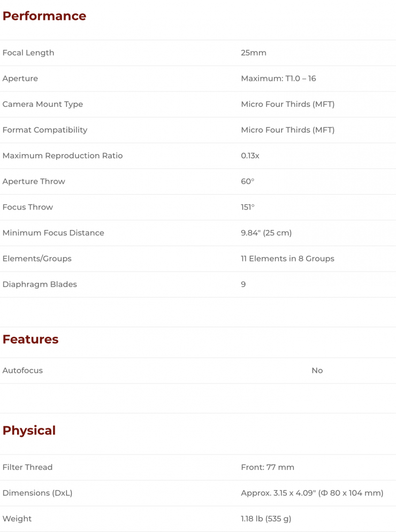Click the 0.13x reproduction ratio value
This screenshot has width=396, height=532.
[x=250, y=156]
